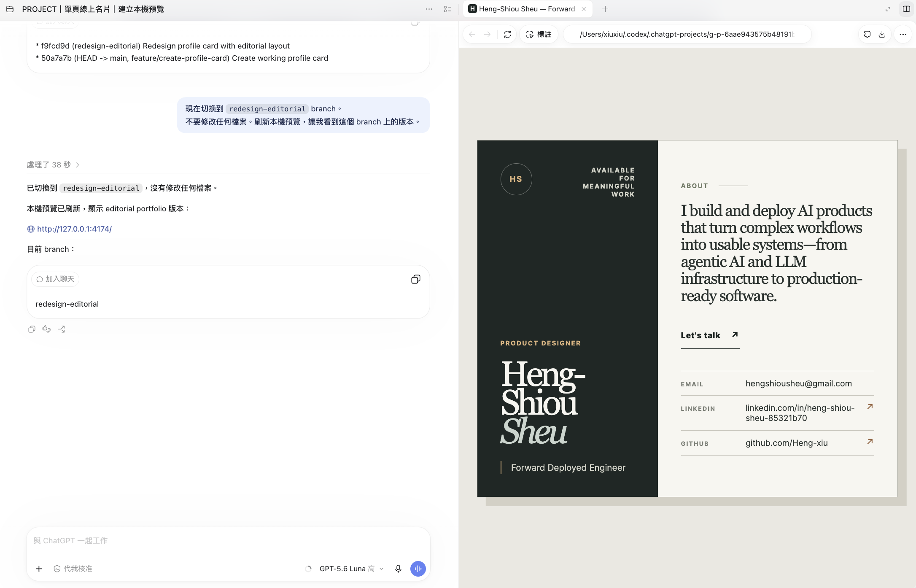Go forward in the preview browser
916x588 pixels.
[488, 34]
